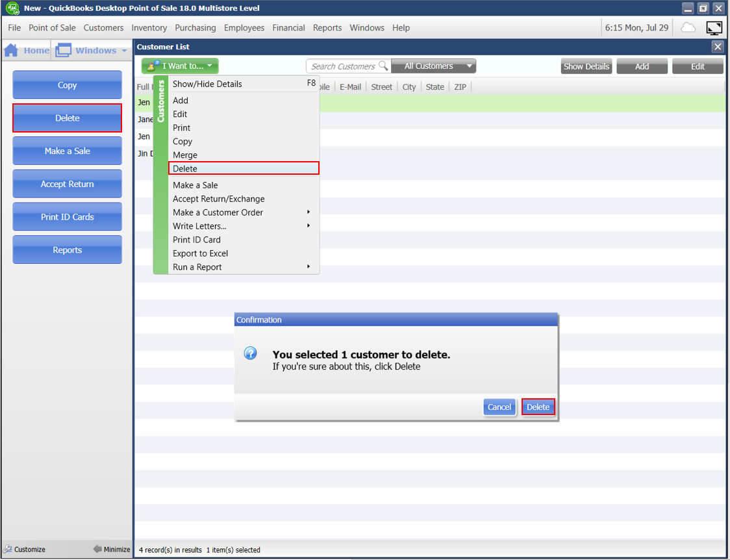The height and width of the screenshot is (560, 730).
Task: Sort by the ZIP column header
Action: 460,86
